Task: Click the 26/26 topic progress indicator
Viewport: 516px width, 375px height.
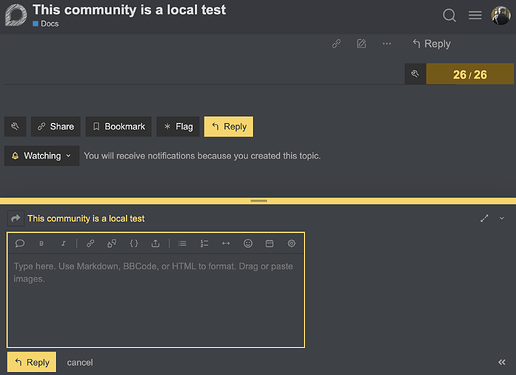Action: click(x=470, y=74)
